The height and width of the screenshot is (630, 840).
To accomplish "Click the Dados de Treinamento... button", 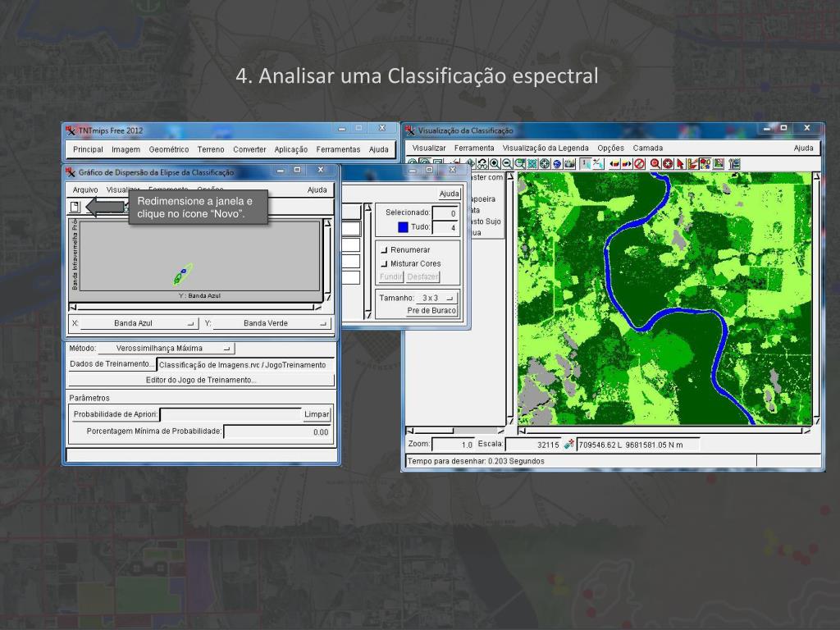I will (112, 364).
